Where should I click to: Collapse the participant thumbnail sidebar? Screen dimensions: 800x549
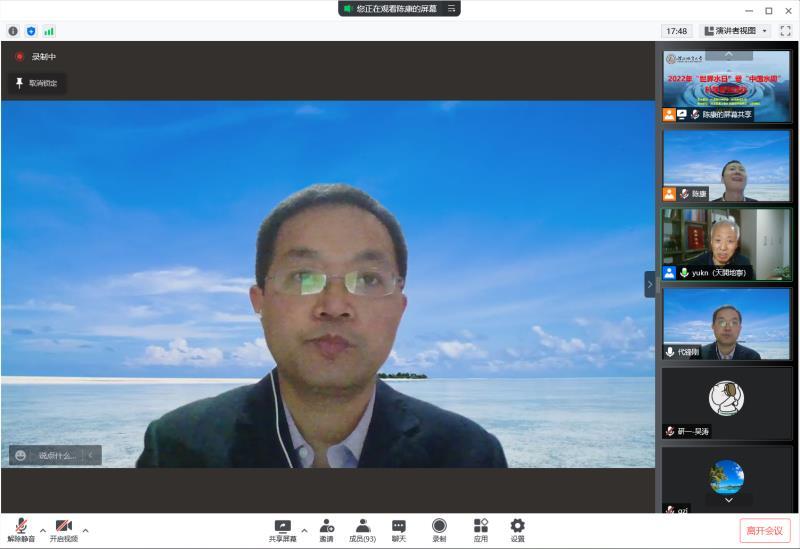(649, 284)
